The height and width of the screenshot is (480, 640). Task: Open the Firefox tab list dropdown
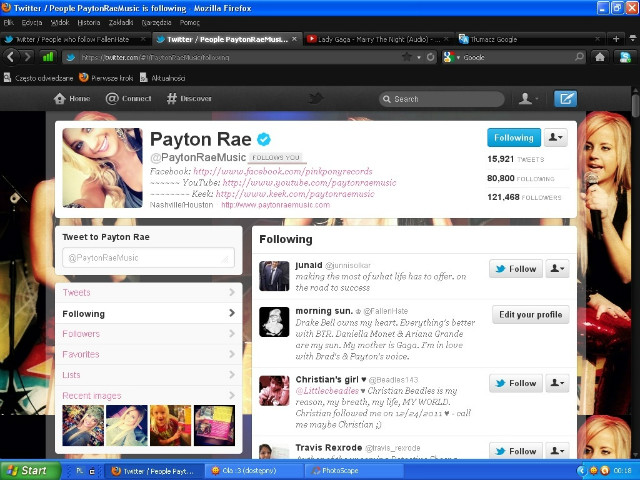coord(632,39)
